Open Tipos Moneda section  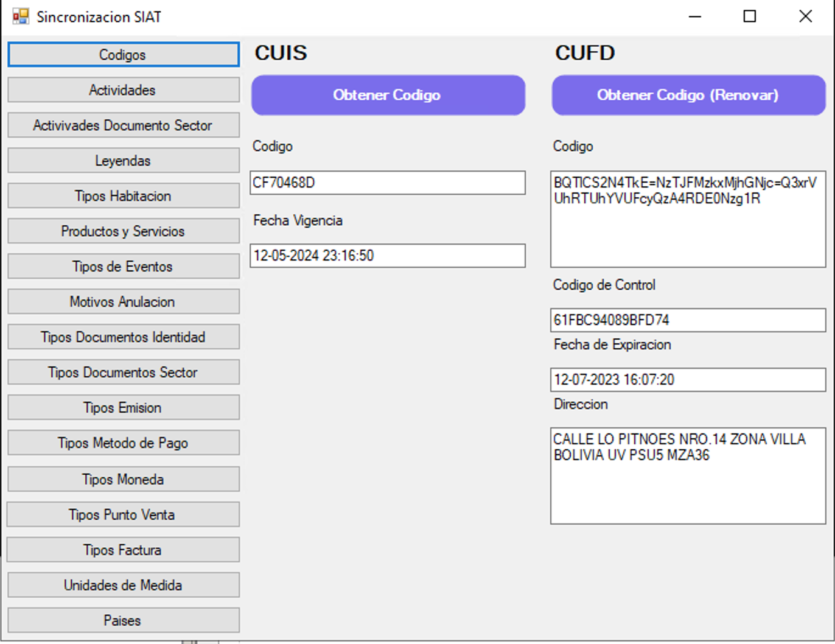tap(123, 480)
